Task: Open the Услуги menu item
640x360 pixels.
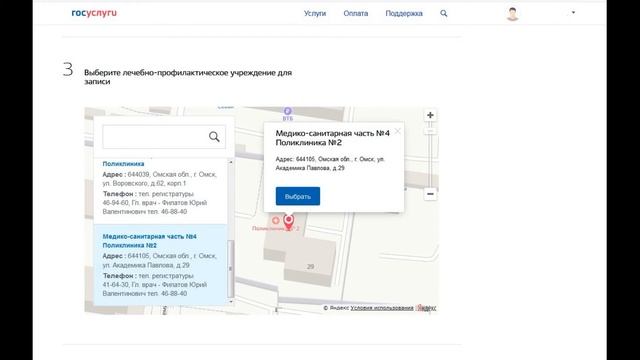Action: (315, 13)
